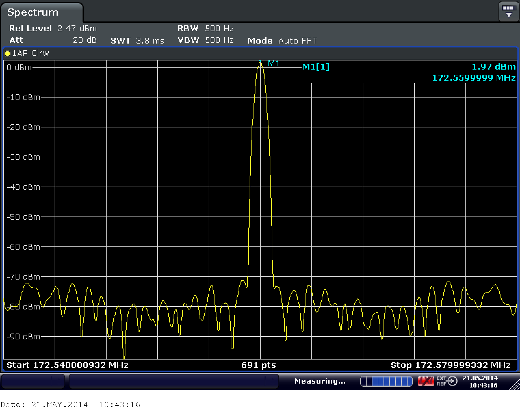Click the -20 dBm axis label
This screenshot has width=520, height=420.
click(x=23, y=127)
